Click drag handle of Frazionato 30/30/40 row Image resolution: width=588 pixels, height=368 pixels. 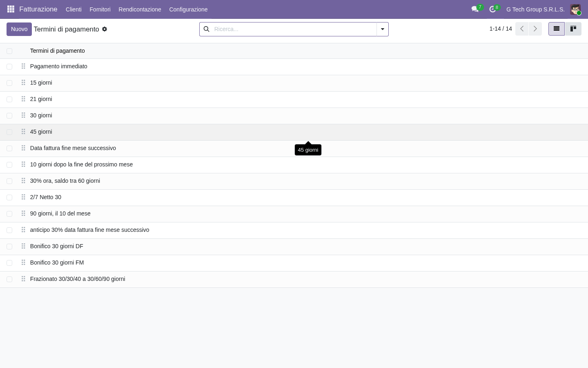click(x=23, y=279)
